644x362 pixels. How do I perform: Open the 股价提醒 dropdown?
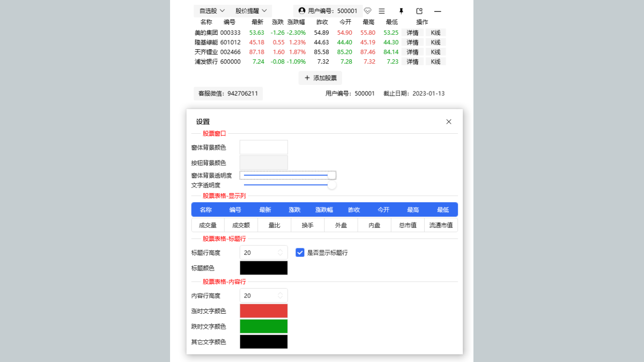click(x=250, y=10)
